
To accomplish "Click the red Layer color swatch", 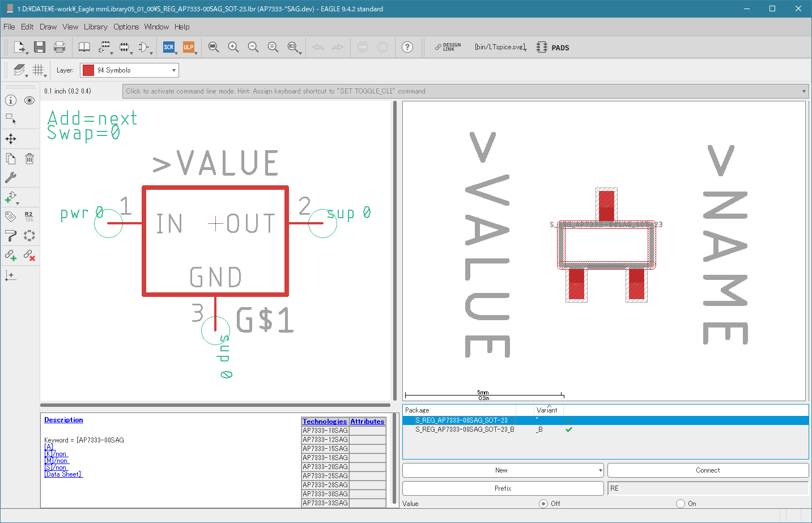I will coord(88,70).
